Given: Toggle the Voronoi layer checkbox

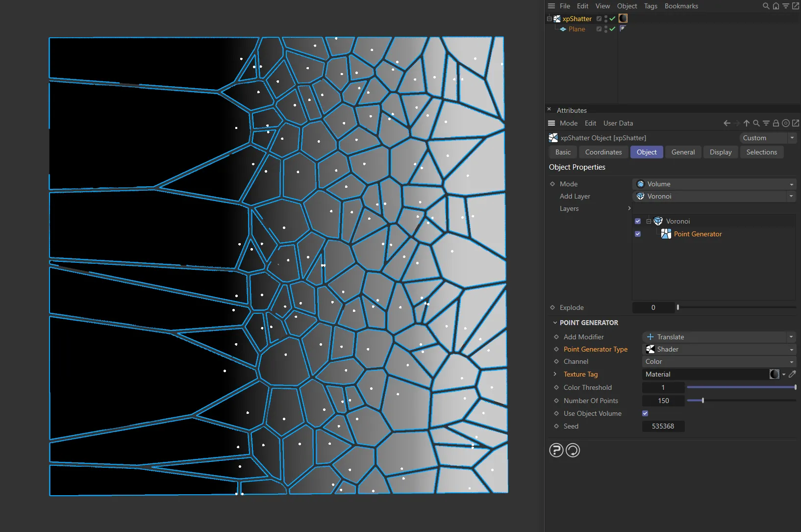Looking at the screenshot, I should coord(638,221).
